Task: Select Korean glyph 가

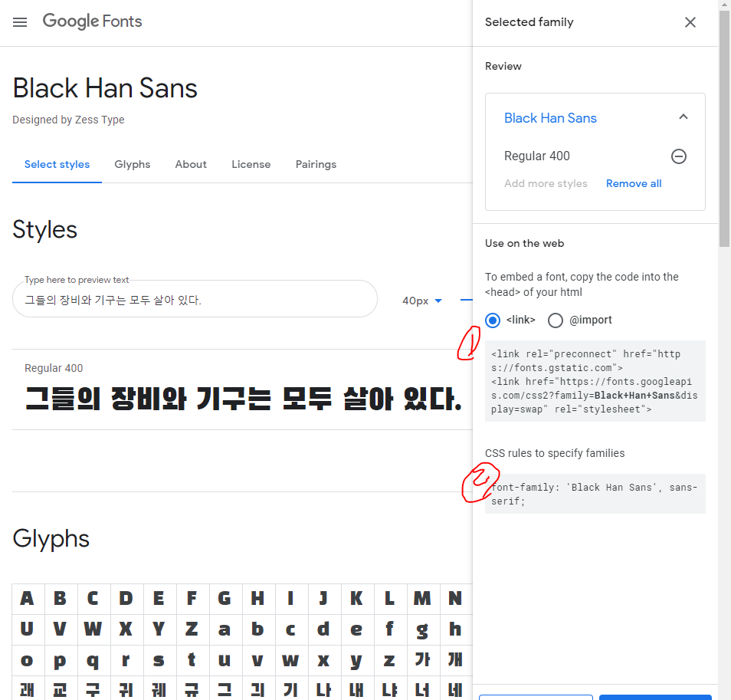Action: 422,660
